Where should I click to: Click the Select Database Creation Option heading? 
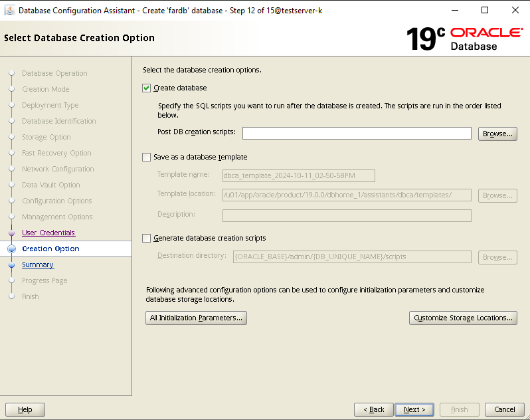pos(79,38)
